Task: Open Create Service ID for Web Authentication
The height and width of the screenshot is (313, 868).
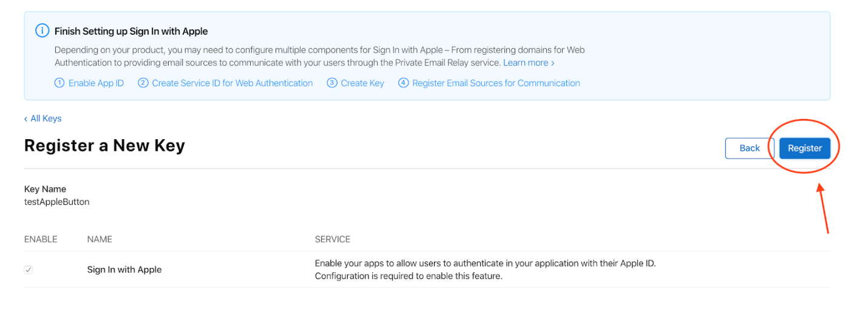Action: coord(225,83)
